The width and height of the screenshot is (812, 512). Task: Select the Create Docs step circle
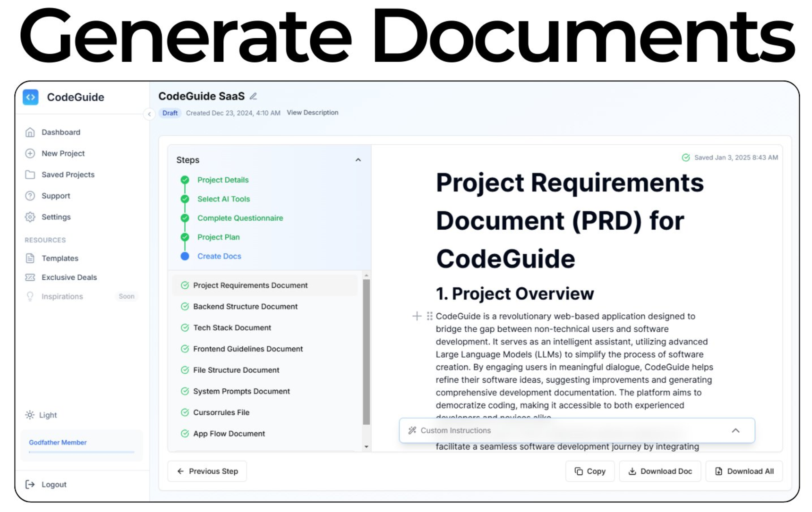coord(185,256)
